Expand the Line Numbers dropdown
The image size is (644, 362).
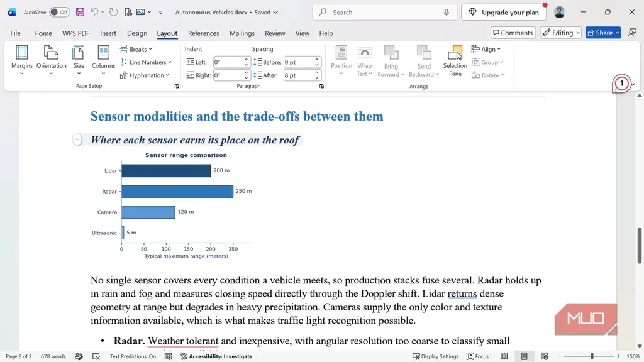coord(146,62)
